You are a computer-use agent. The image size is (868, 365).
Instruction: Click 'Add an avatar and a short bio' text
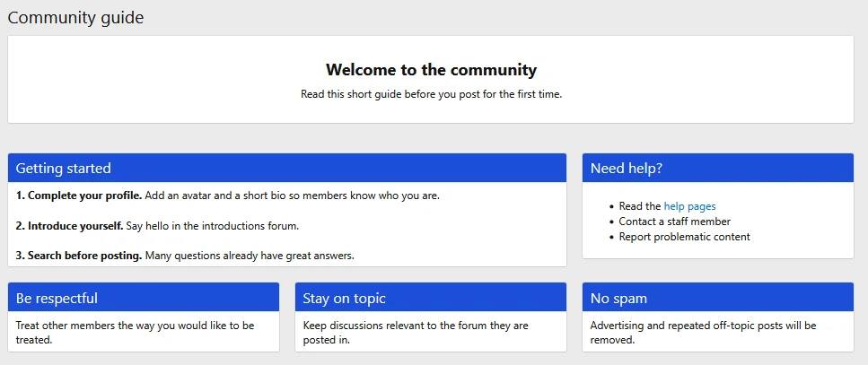(293, 196)
